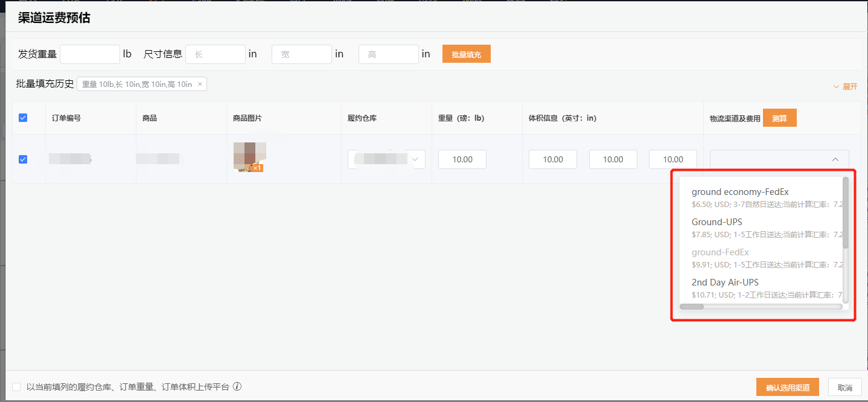Uncheck the select-all checkbox in table header
The height and width of the screenshot is (402, 868).
(22, 118)
